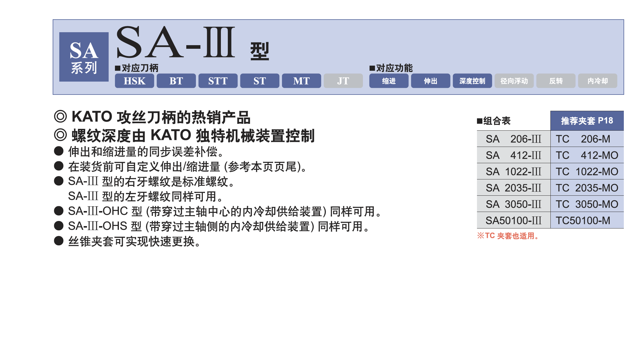Click the SA 系列 series badge
644x342 pixels.
(x=84, y=57)
